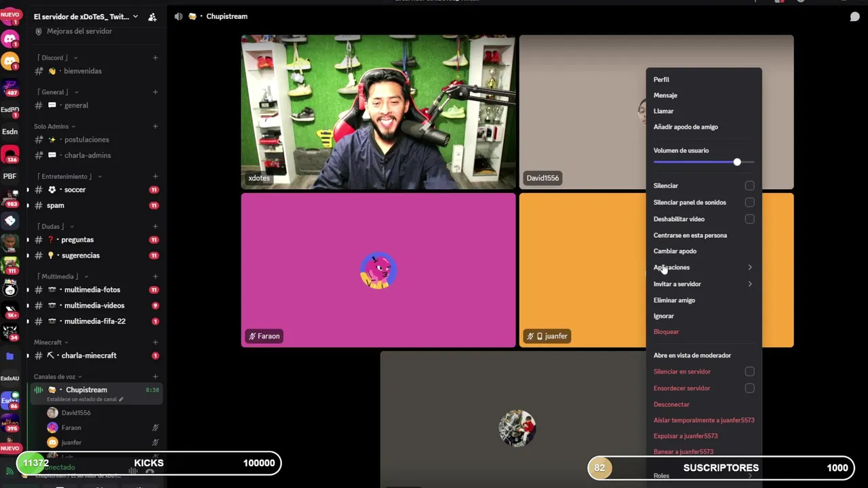Open the chat bubble icon at top right
The image size is (868, 488).
tap(855, 16)
